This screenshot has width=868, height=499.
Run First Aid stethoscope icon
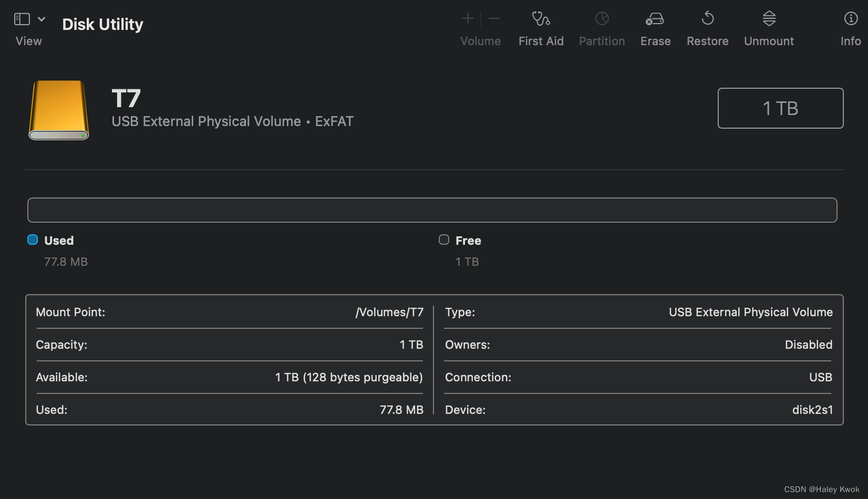tap(541, 19)
